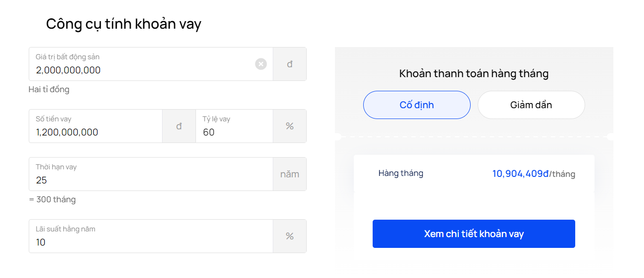Switch to Giảm dần payment option

pos(531,105)
